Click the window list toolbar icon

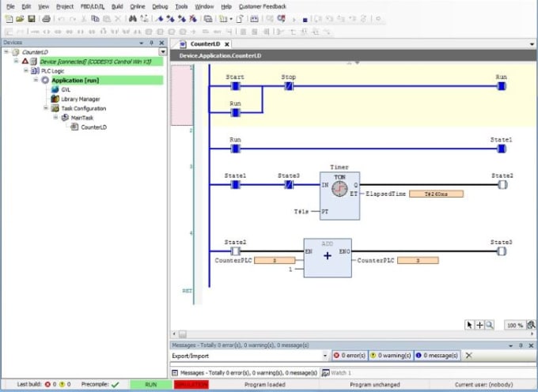pos(208,19)
